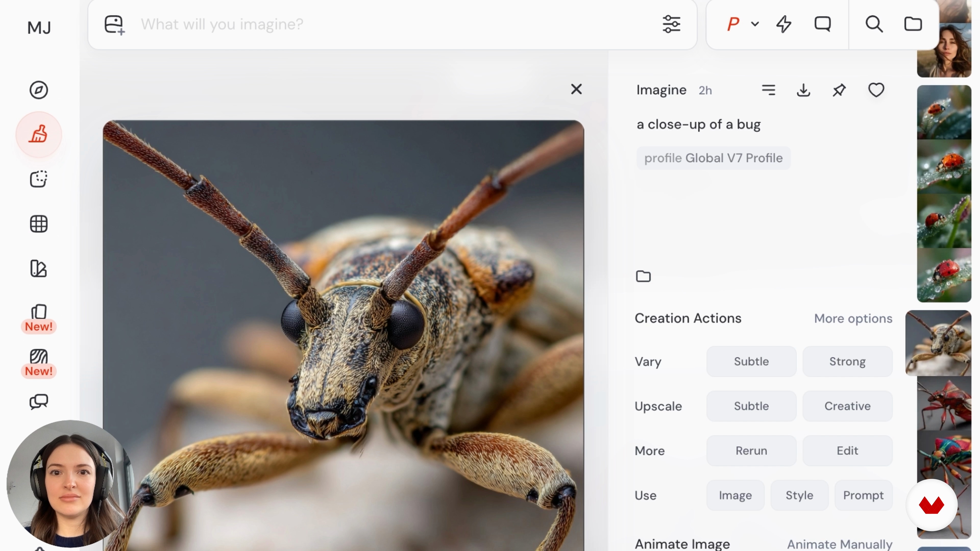Viewport: 980px width, 551px height.
Task: Close the image detail view
Action: coord(576,89)
